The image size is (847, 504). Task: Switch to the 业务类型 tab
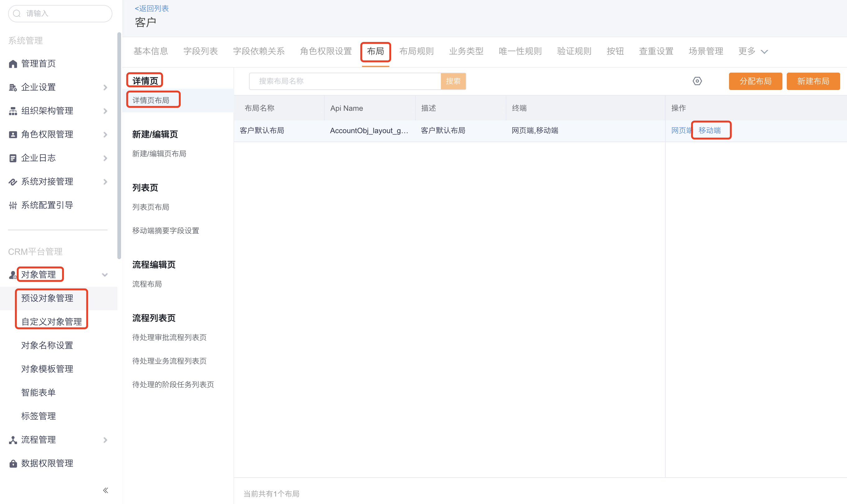(x=466, y=51)
